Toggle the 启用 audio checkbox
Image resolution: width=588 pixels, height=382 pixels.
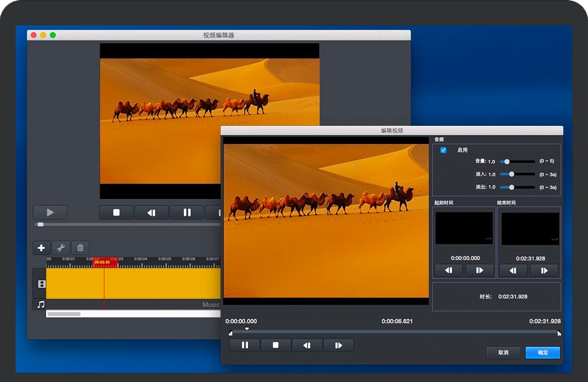pyautogui.click(x=444, y=150)
